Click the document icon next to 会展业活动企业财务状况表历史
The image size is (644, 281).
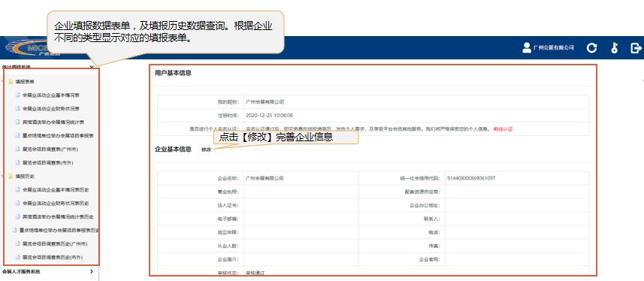click(x=17, y=204)
